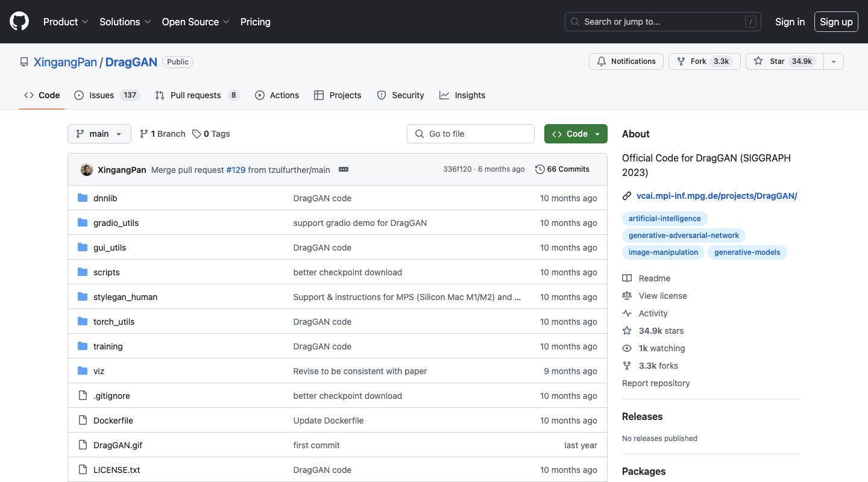The width and height of the screenshot is (868, 482).
Task: Star the DragGAN repository
Action: point(785,61)
